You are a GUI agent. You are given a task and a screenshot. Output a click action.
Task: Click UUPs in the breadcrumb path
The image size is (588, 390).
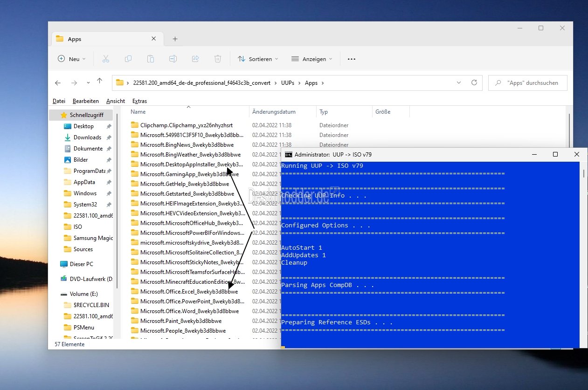click(x=288, y=83)
